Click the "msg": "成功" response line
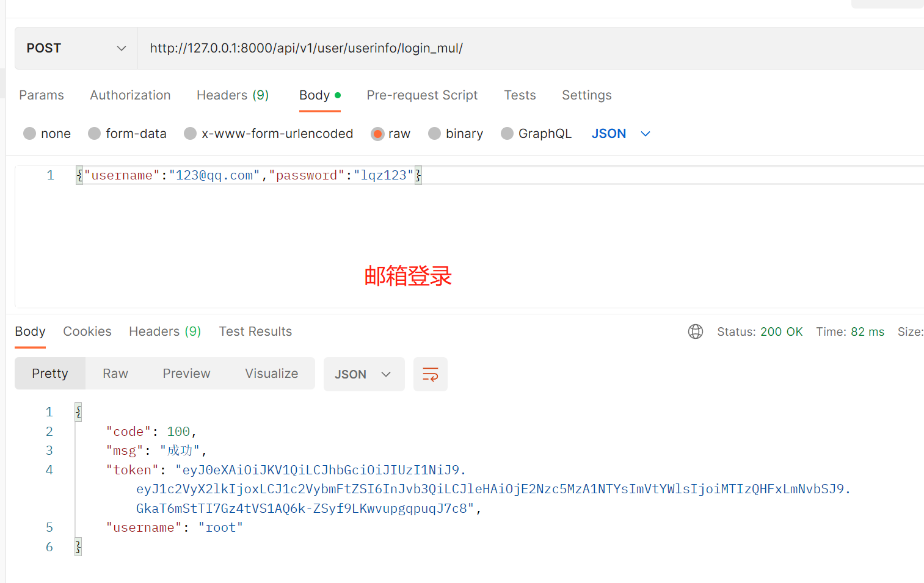This screenshot has height=583, width=924. point(156,451)
